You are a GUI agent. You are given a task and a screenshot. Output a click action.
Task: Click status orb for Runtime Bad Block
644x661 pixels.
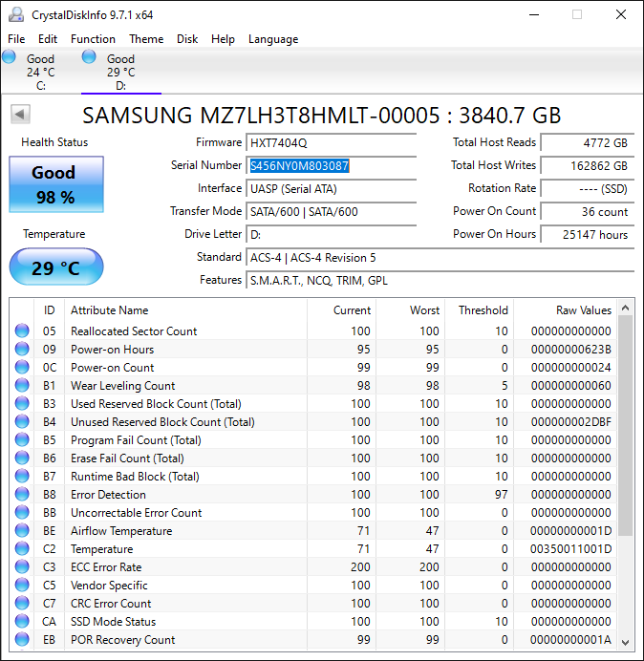click(22, 476)
